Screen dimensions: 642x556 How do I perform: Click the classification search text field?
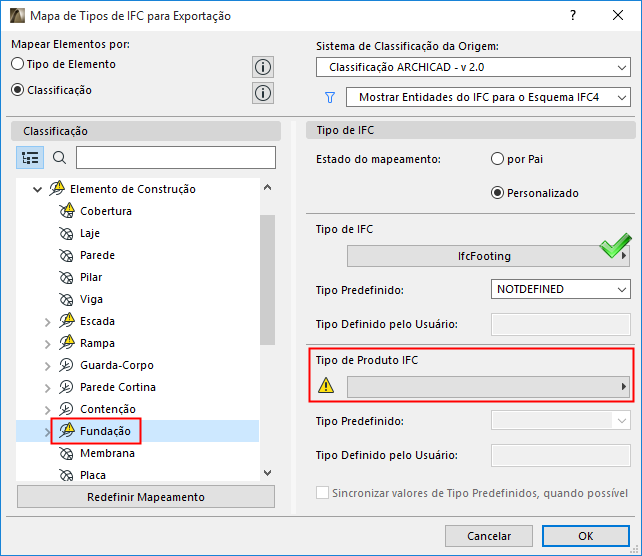(x=175, y=158)
